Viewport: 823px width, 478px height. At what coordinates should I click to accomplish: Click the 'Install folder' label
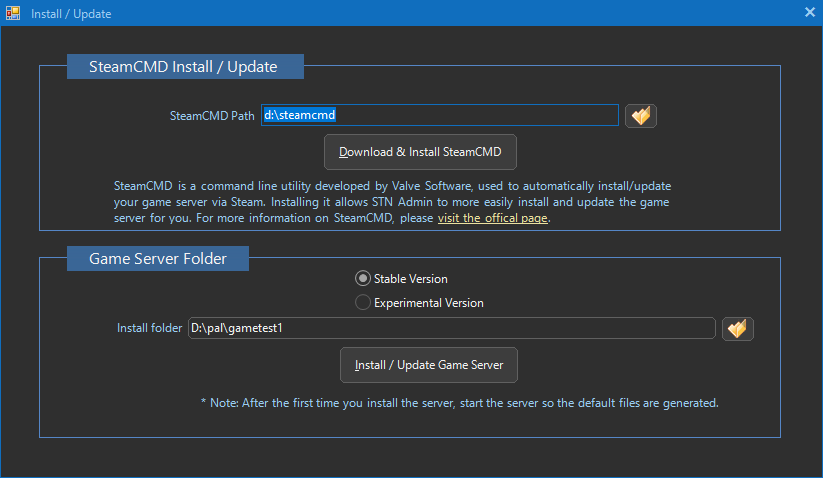point(150,328)
